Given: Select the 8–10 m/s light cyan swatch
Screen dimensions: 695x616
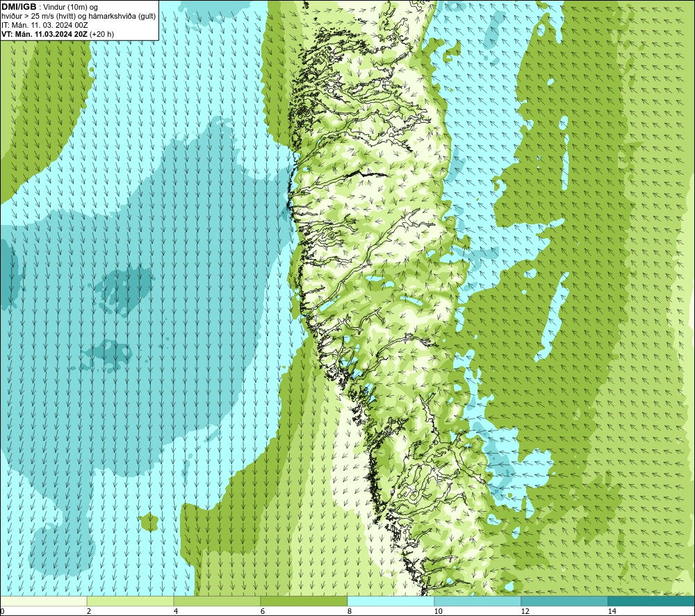Looking at the screenshot, I should 391,601.
